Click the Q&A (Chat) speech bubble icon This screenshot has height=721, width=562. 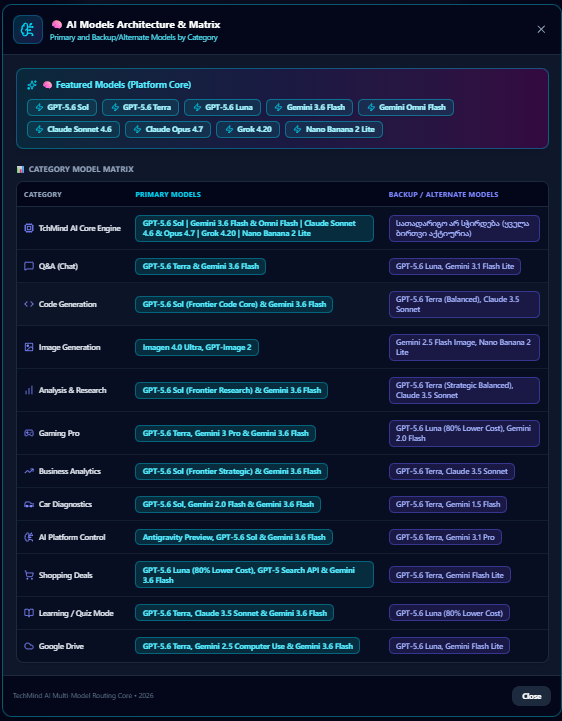point(29,266)
